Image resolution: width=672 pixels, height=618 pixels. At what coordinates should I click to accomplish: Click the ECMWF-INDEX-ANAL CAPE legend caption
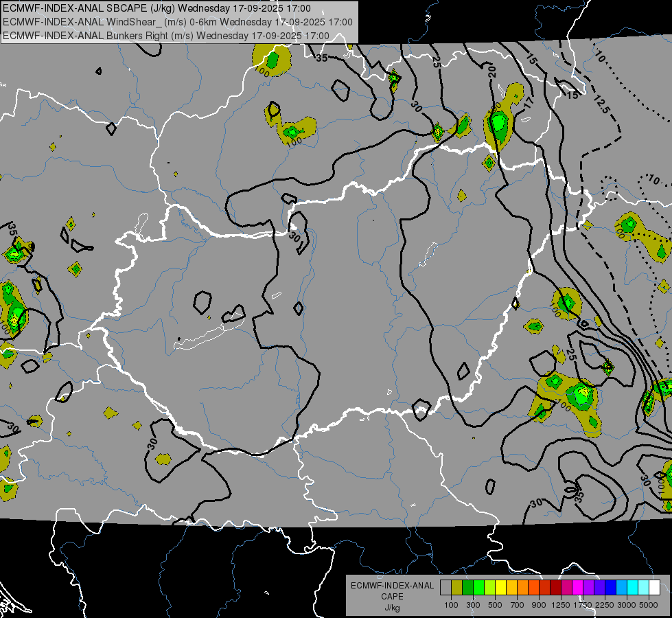[x=392, y=586]
